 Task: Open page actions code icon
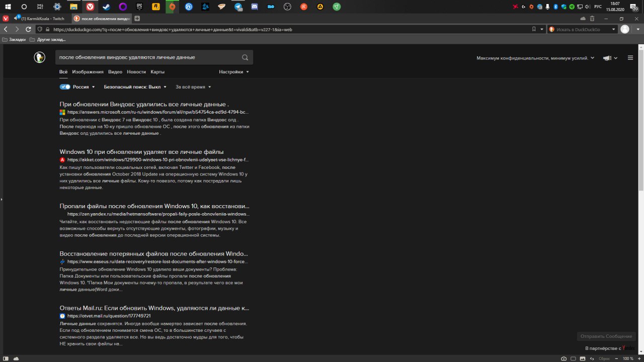[x=592, y=358]
